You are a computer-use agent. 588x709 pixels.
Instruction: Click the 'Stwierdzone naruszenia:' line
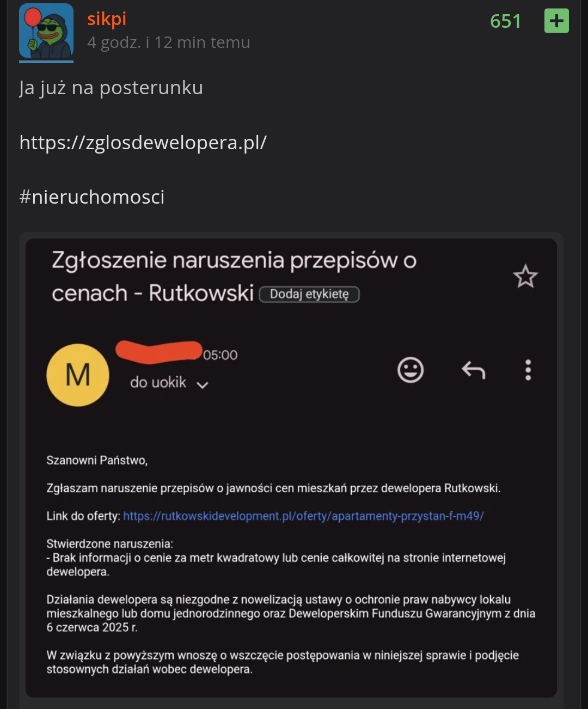click(x=109, y=543)
